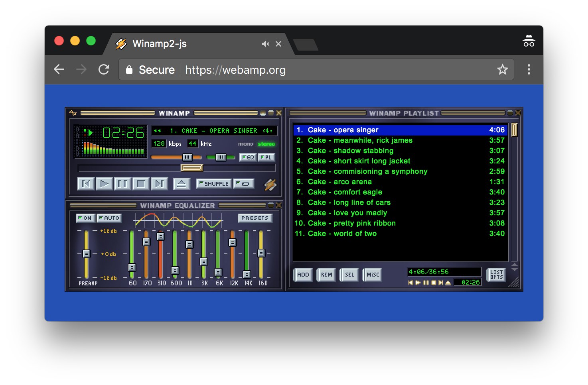Click the webamp.org address bar
This screenshot has width=588, height=385.
pyautogui.click(x=316, y=70)
